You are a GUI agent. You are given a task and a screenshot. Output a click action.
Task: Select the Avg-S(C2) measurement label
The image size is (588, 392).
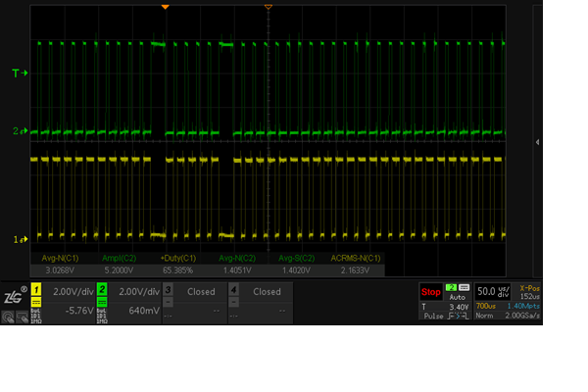click(296, 258)
